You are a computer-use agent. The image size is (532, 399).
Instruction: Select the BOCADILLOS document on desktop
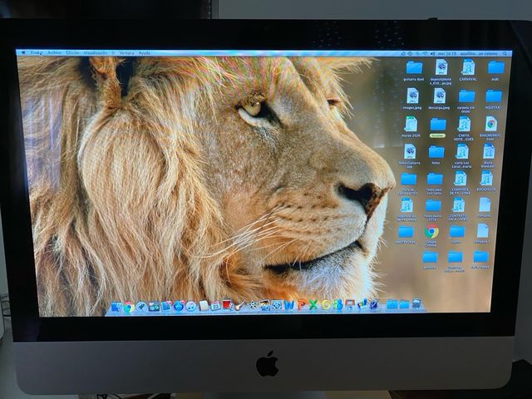point(486,181)
